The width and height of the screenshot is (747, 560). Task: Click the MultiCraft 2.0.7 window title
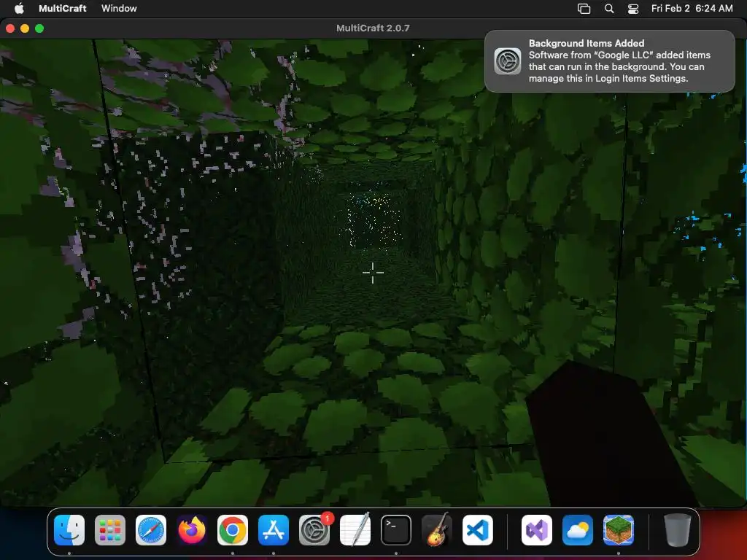[373, 28]
